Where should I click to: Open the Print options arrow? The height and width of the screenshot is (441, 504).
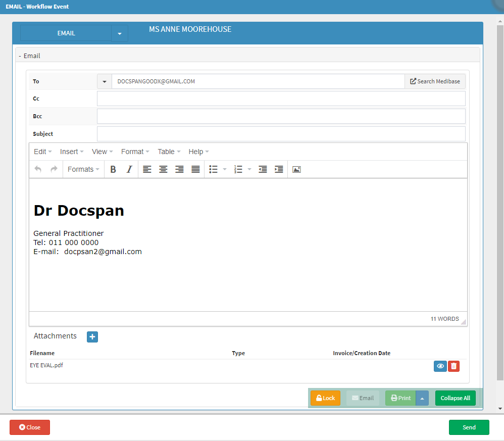pyautogui.click(x=422, y=398)
